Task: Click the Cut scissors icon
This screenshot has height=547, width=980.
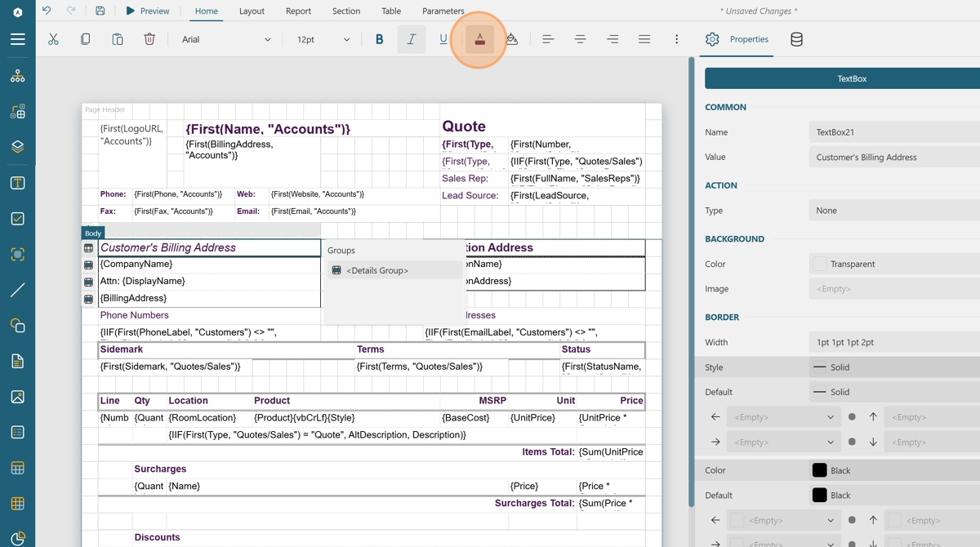Action: 53,39
